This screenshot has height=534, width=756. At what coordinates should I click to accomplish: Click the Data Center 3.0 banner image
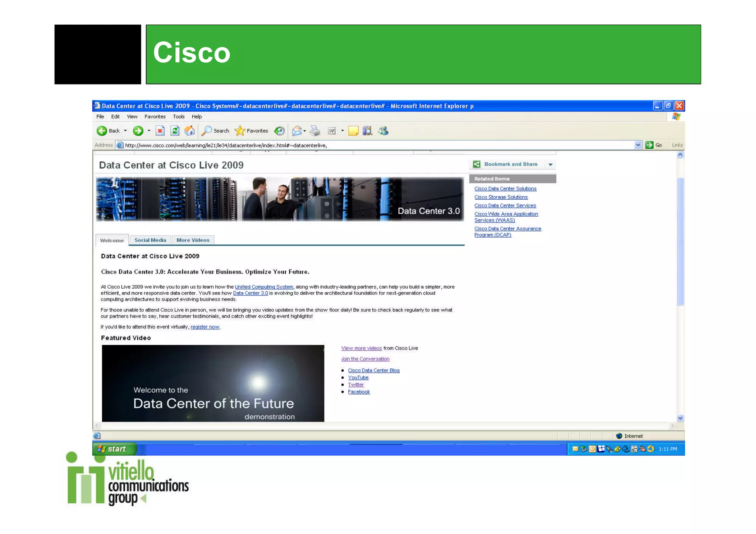(280, 199)
